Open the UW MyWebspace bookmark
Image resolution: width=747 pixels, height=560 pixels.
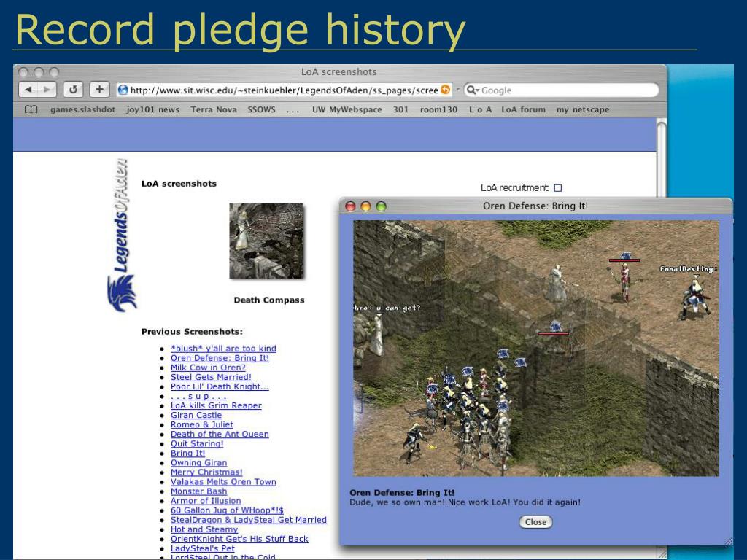tap(347, 109)
